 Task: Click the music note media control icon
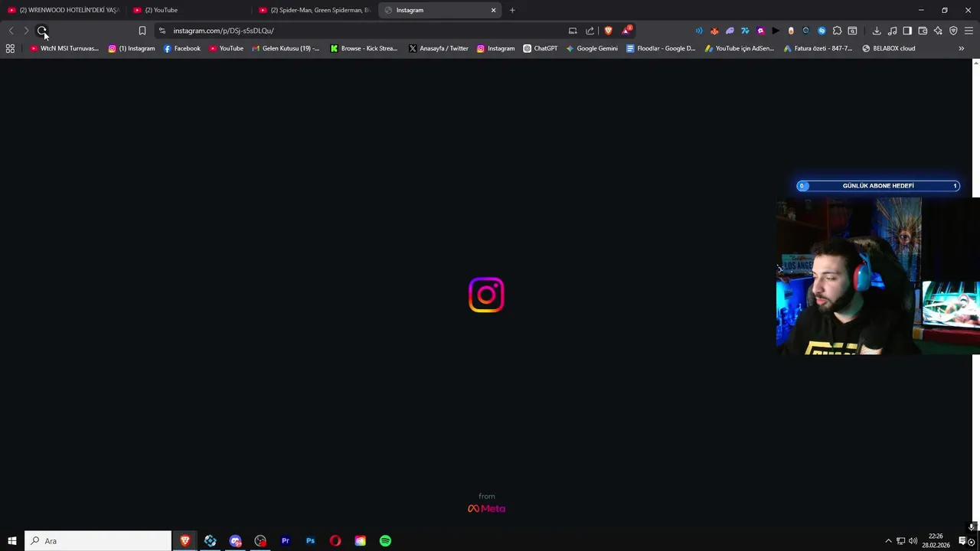pos(892,31)
